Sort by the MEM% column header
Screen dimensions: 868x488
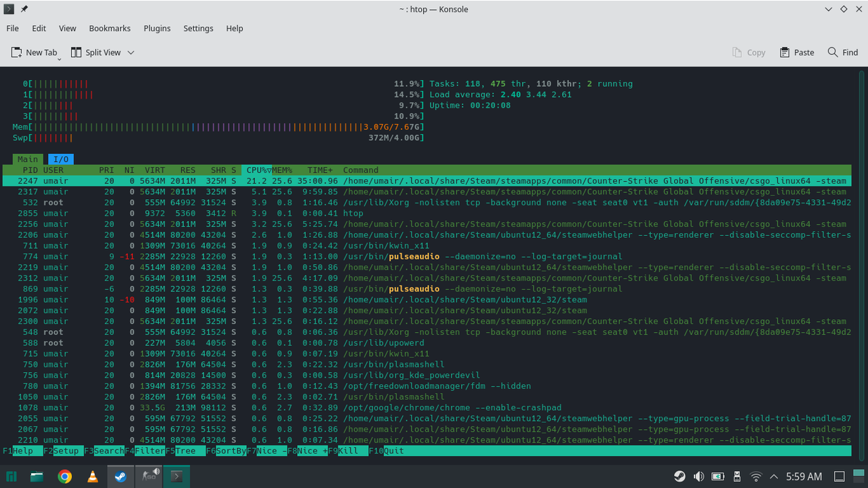coord(282,170)
